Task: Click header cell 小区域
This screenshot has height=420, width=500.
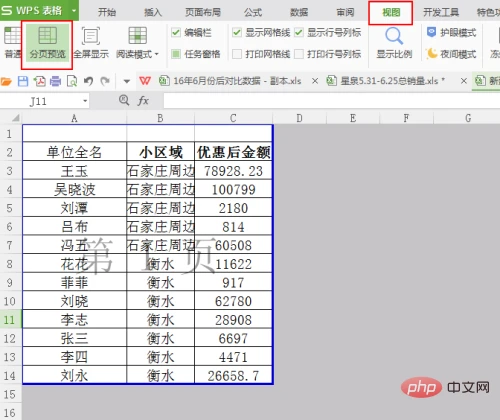Action: pos(160,152)
